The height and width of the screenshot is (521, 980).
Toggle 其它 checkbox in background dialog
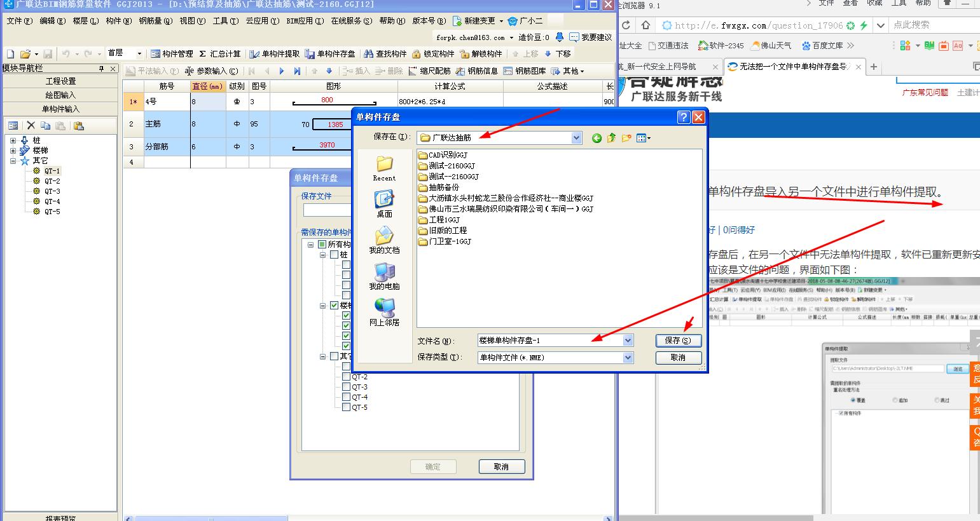point(335,356)
